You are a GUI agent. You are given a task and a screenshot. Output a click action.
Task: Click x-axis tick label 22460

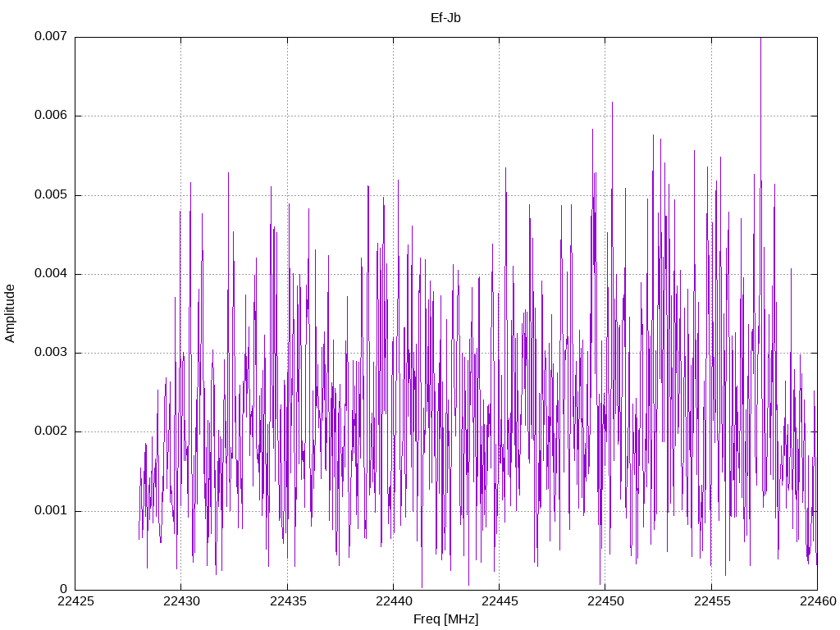[x=818, y=601]
